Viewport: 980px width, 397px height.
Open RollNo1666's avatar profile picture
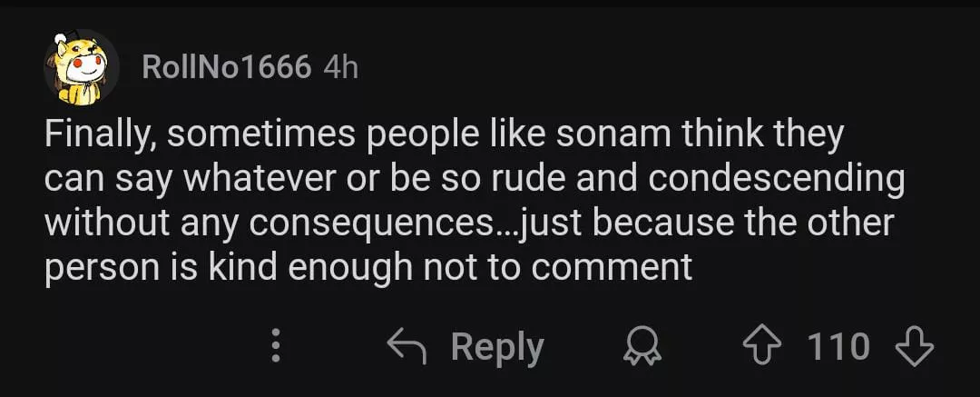[81, 65]
